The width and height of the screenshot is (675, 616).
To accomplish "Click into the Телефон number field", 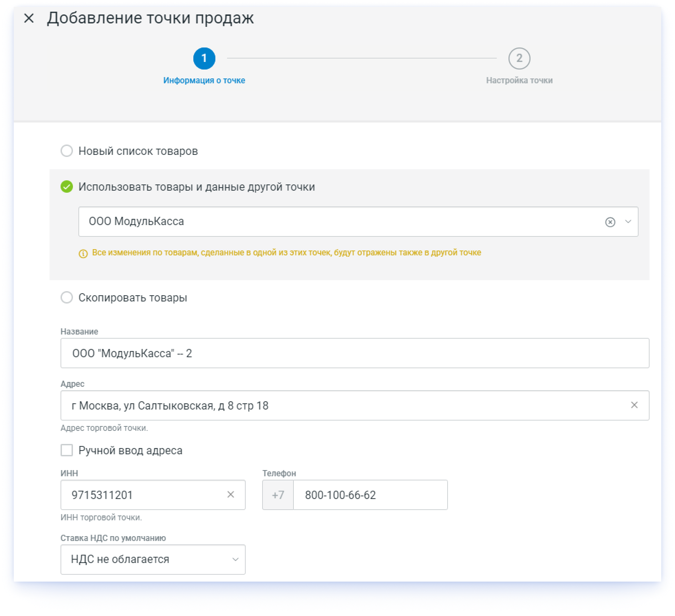I will tap(370, 495).
